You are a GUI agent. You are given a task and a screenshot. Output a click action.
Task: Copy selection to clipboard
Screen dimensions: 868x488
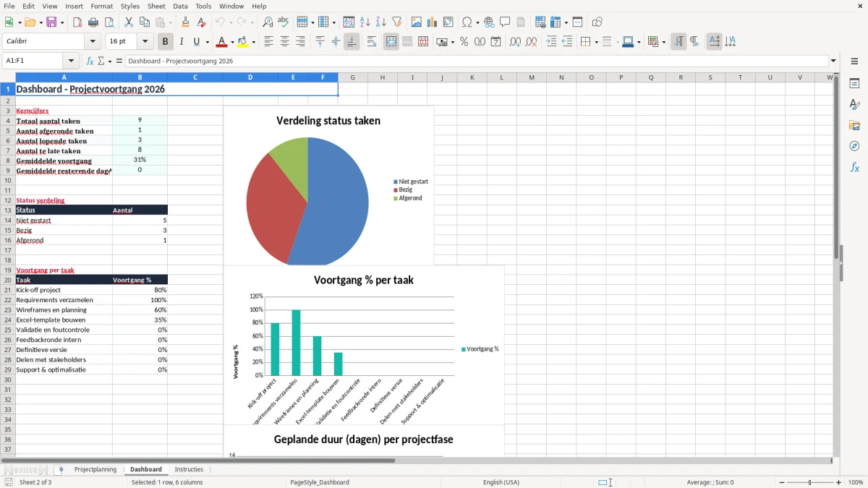(145, 22)
